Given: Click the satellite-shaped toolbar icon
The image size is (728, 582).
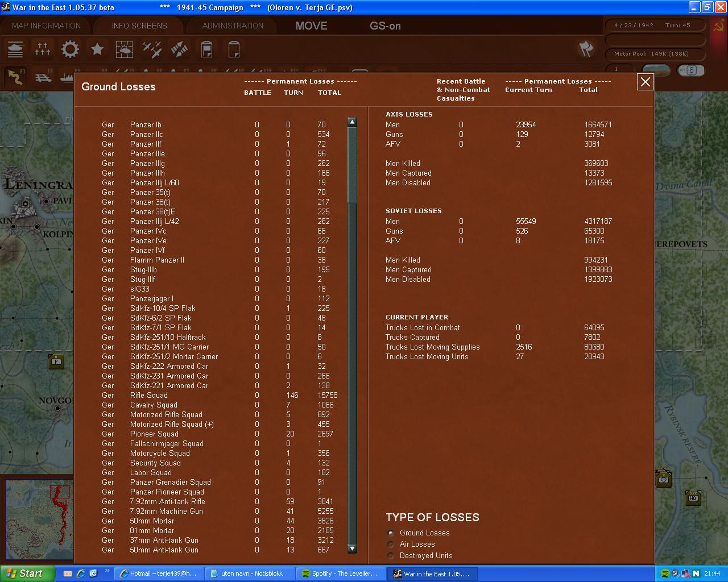Looking at the screenshot, I should coord(179,49).
